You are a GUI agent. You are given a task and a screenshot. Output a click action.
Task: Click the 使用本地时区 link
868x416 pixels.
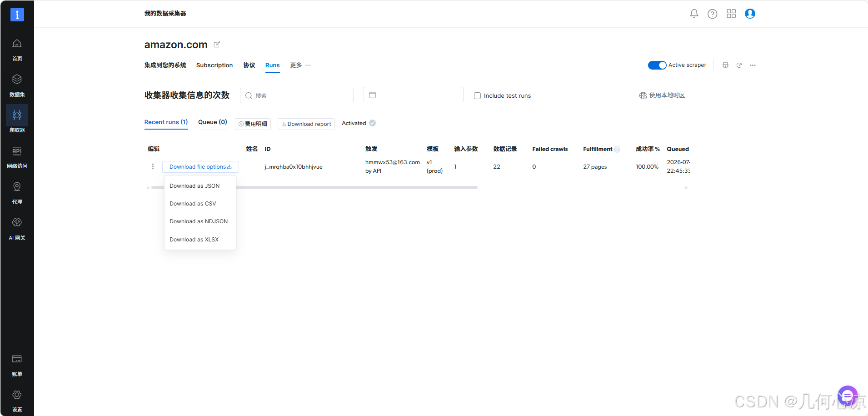pos(667,95)
